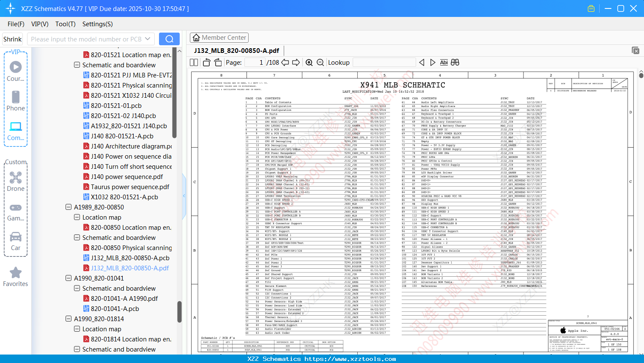Zoom in on the schematic
Viewport: 644px width, 363px height.
coord(309,63)
